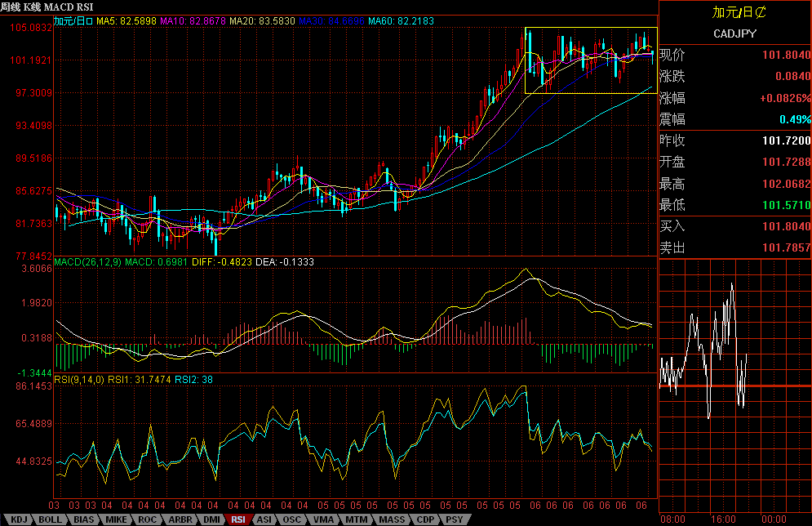This screenshot has width=812, height=526.
Task: Click the 涨跌 value 0.0840
Action: point(793,77)
